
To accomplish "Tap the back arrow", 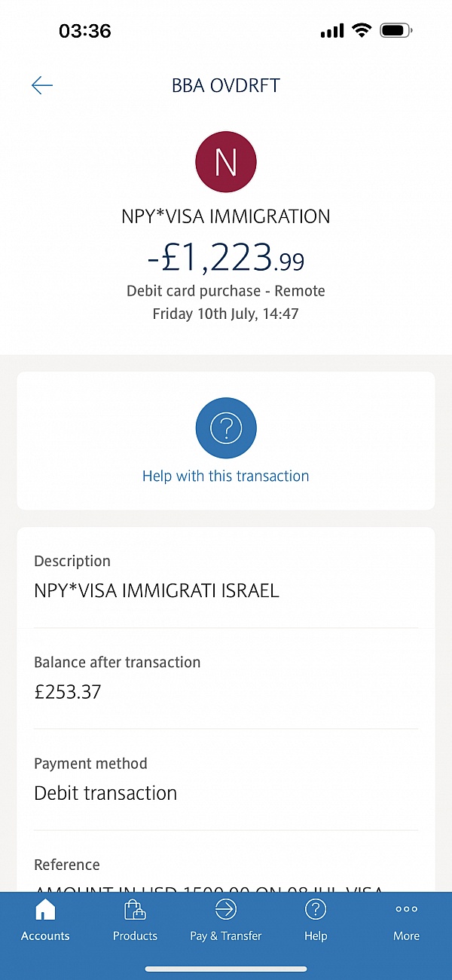I will click(42, 85).
